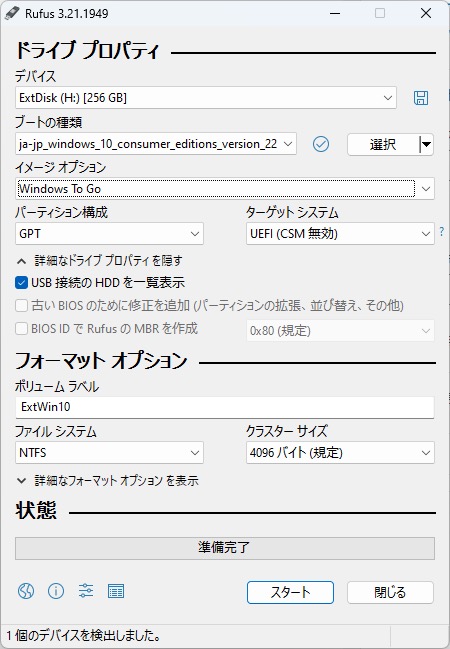
Task: Open the log viewer icon
Action: click(x=116, y=591)
